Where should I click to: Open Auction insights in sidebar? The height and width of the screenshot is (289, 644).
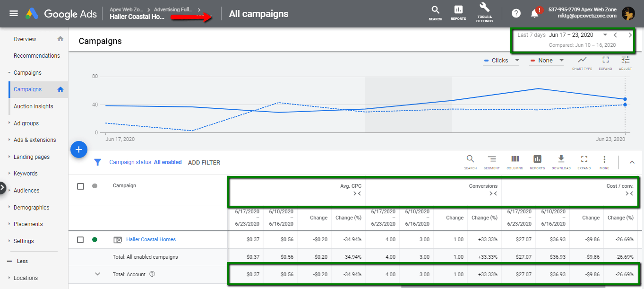coord(33,106)
